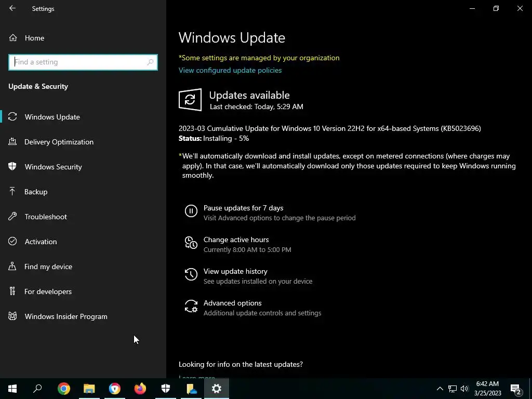Click the Windows Security shield sidebar icon
Viewport: 532px width, 399px height.
coord(12,166)
